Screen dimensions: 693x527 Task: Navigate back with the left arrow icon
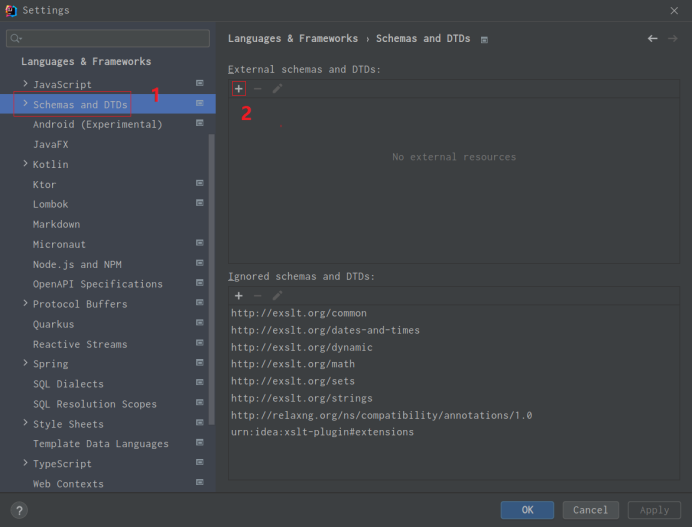pos(653,39)
